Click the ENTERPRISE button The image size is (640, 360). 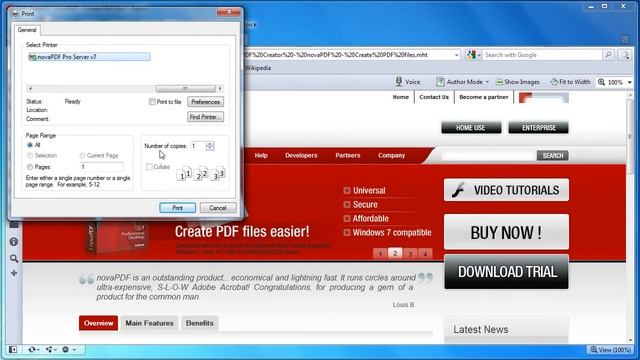[538, 128]
